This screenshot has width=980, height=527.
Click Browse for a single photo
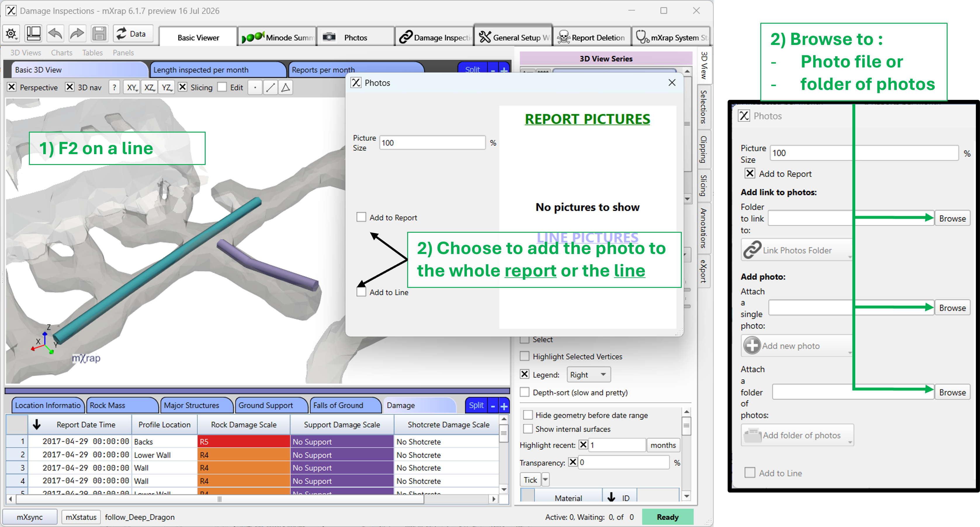(x=952, y=308)
